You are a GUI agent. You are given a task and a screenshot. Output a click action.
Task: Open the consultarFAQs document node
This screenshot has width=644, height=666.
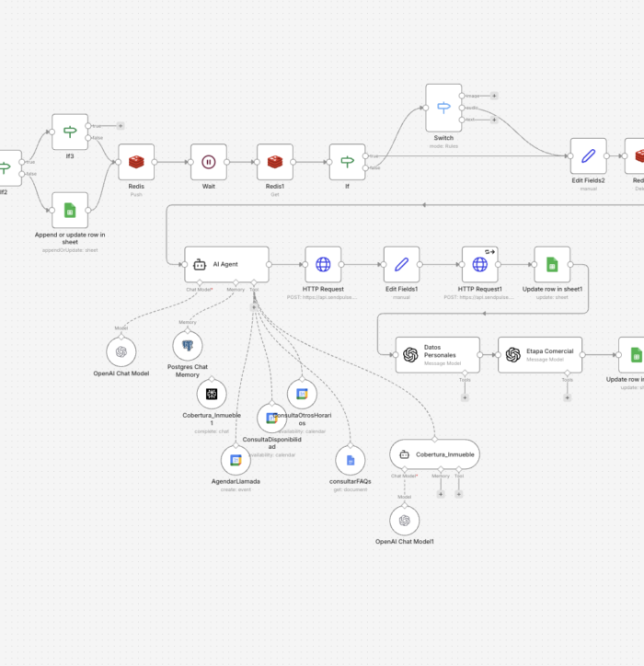(349, 460)
